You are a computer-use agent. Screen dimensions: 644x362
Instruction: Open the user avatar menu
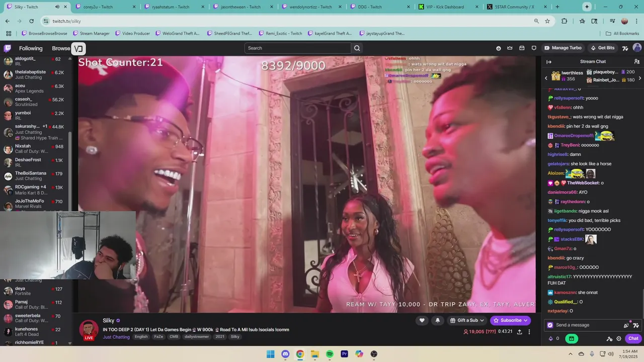tap(637, 48)
